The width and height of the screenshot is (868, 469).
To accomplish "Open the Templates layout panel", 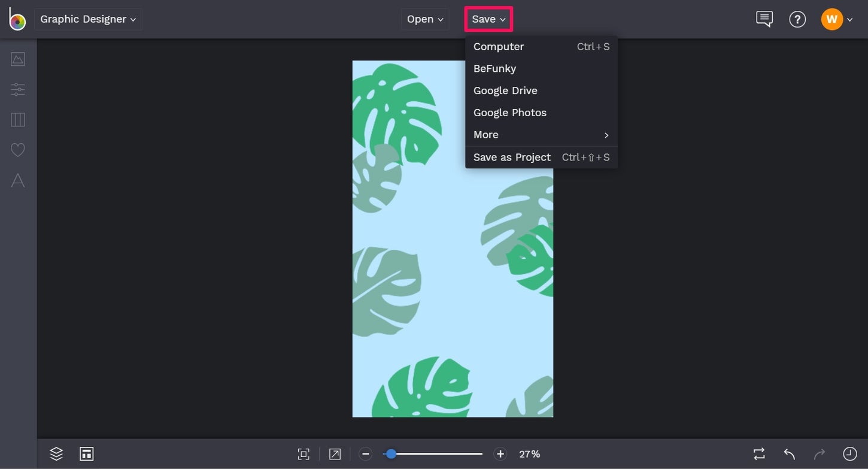I will (x=17, y=120).
